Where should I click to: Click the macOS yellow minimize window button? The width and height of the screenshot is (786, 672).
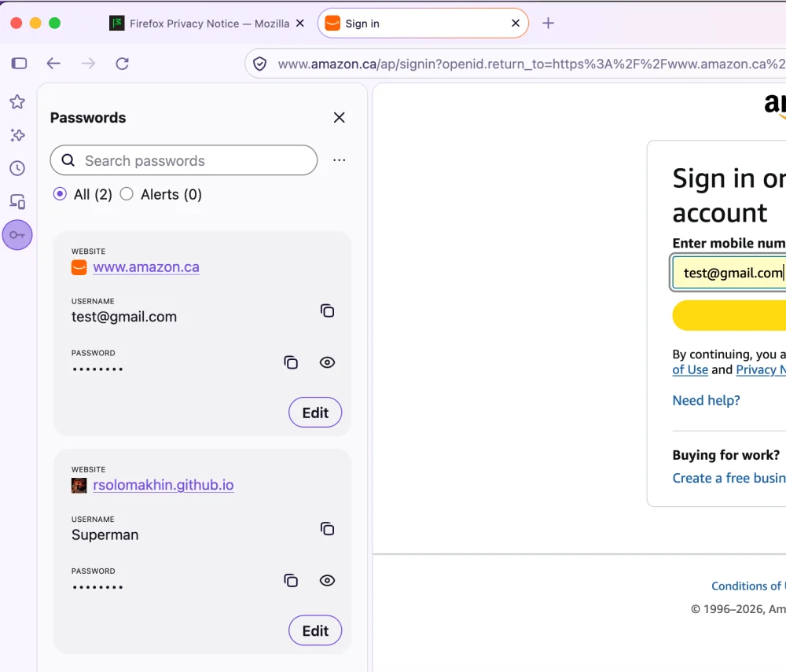[35, 23]
